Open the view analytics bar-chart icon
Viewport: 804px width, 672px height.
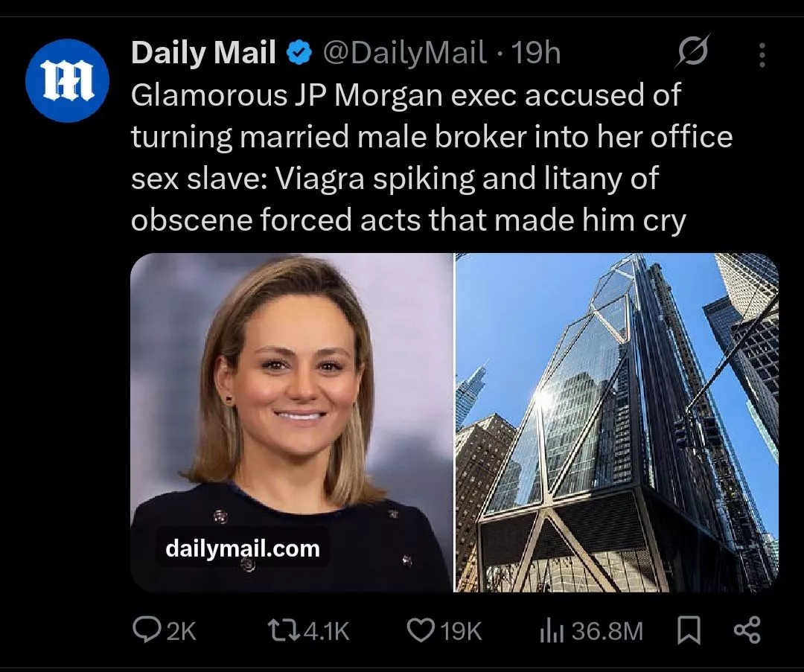point(549,631)
